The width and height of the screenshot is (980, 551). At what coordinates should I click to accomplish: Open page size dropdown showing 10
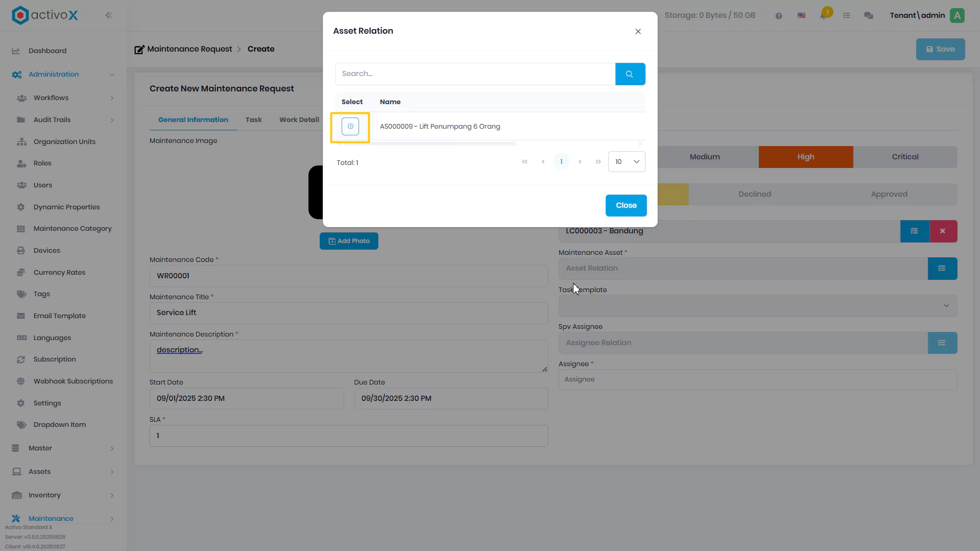tap(627, 162)
